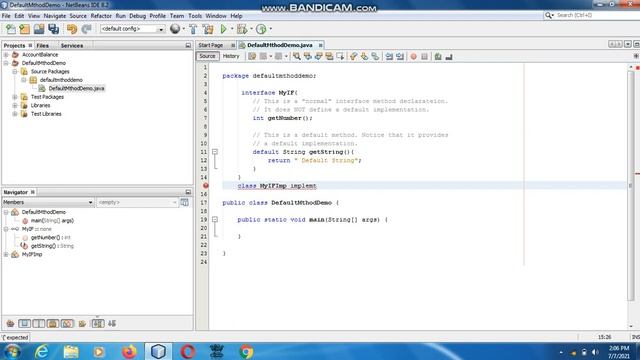
Task: Click the Find Previous Occurrence icon
Action: pyautogui.click(x=308, y=56)
